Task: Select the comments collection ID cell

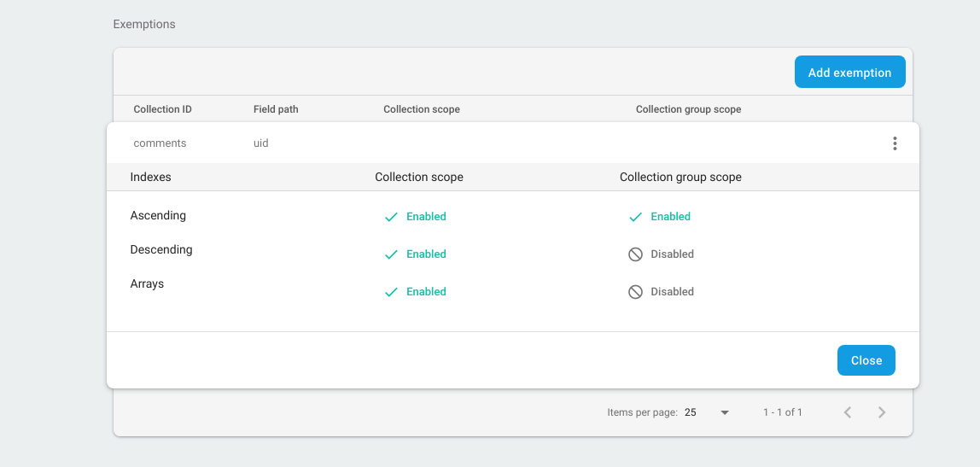Action: coord(160,143)
